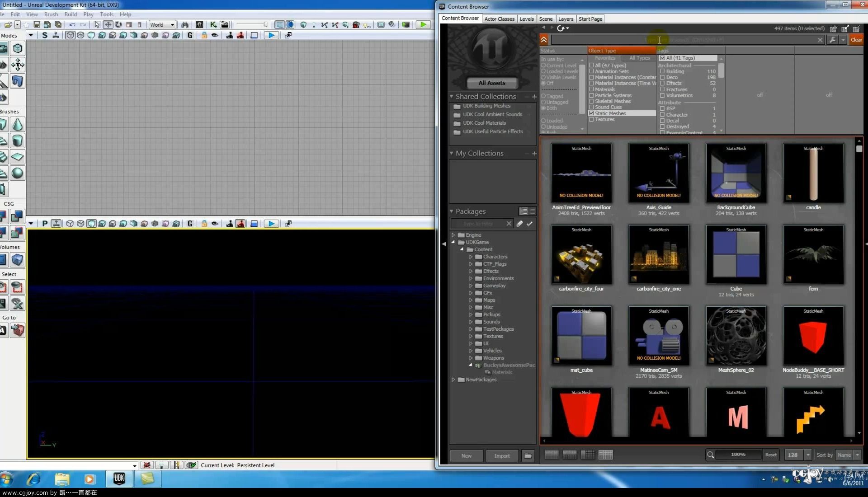Click New button in Content Browser
The width and height of the screenshot is (868, 497).
(467, 456)
